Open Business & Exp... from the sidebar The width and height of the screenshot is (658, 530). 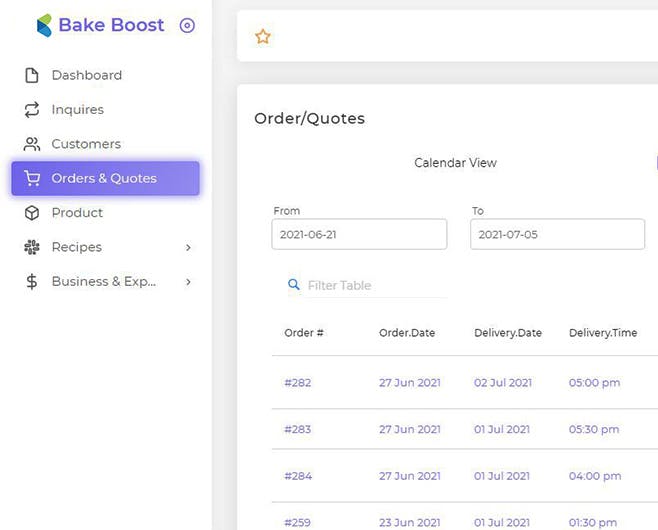pyautogui.click(x=105, y=282)
